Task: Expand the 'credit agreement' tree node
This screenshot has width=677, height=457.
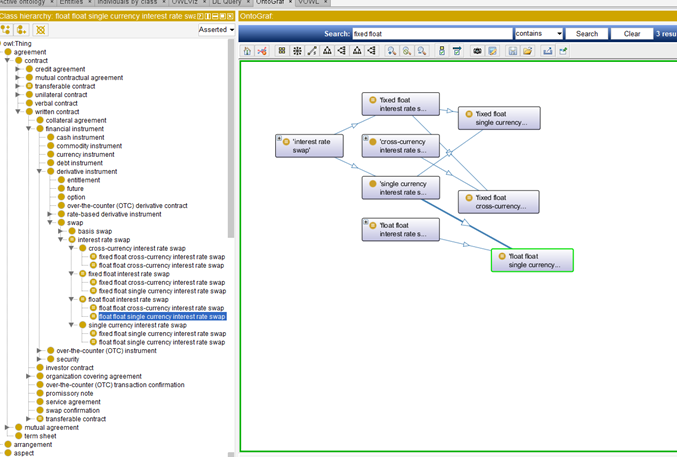Action: pos(18,69)
